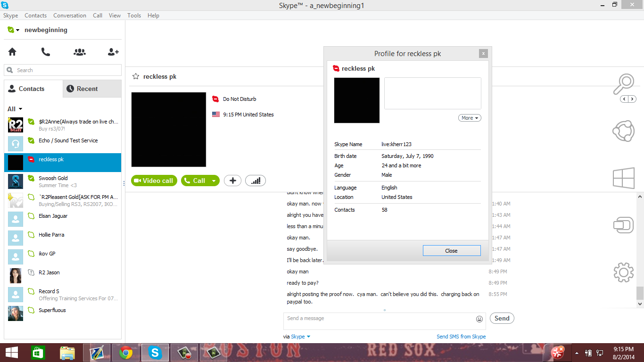644x362 pixels.
Task: Close profile dialog with the x button
Action: coord(483,54)
